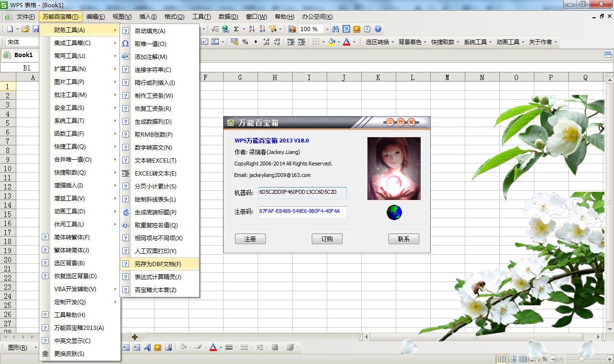Screen dimensions: 614x364
Task: Click the tab list icon at right
Action: pyautogui.click(x=608, y=55)
